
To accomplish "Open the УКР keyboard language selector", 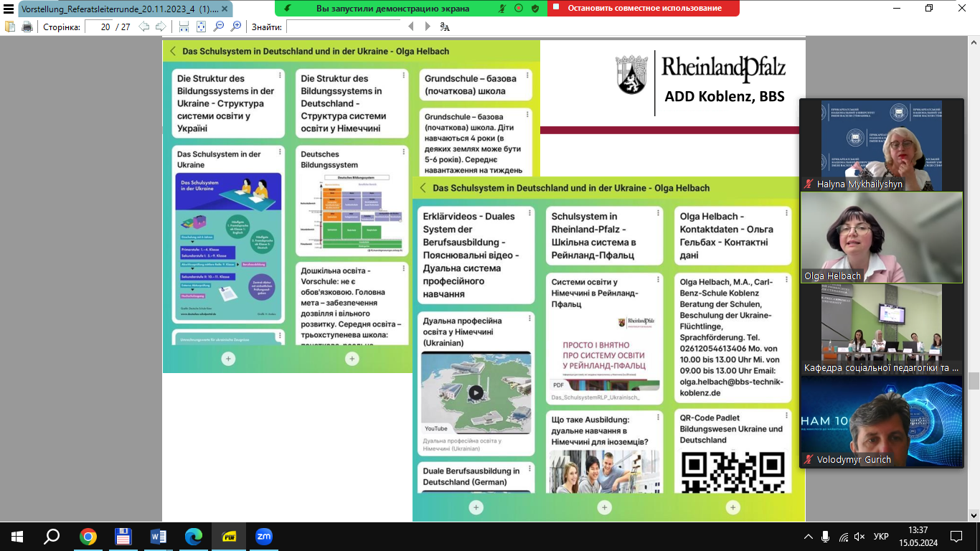I will pyautogui.click(x=881, y=537).
